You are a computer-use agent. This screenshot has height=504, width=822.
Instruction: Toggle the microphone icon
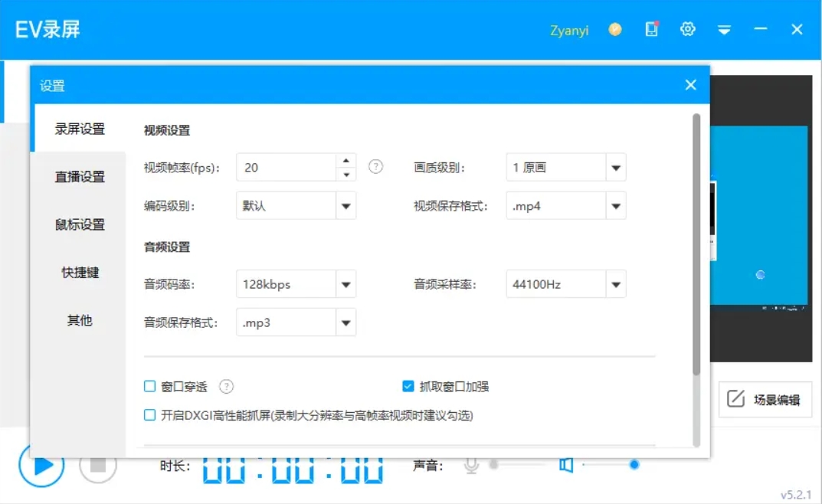471,465
